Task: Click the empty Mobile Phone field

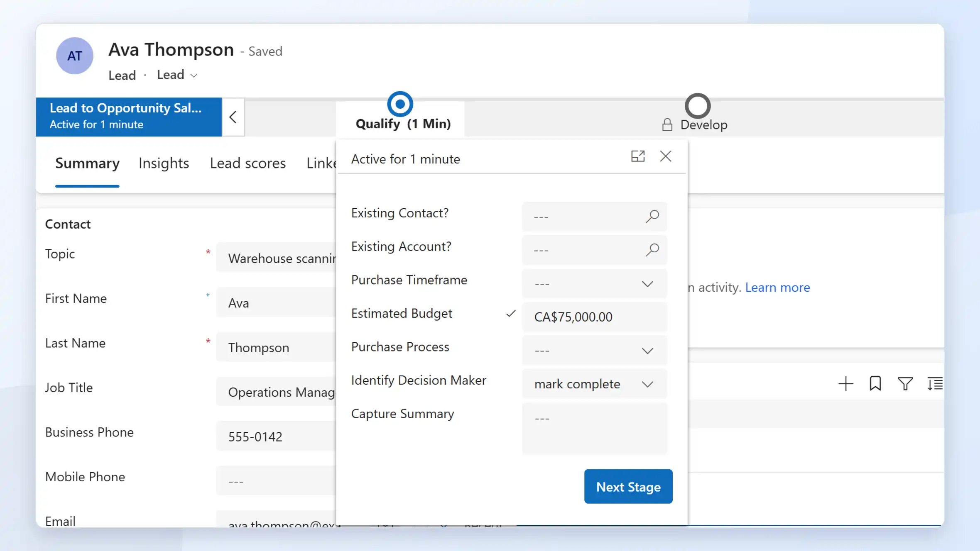Action: click(276, 481)
